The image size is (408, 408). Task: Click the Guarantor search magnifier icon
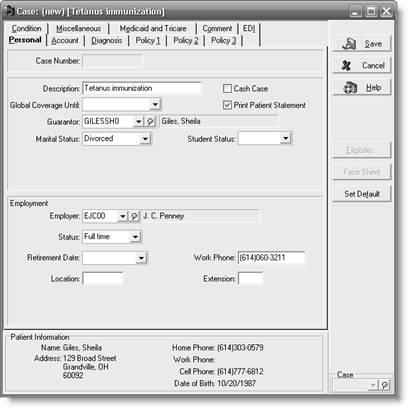(x=150, y=122)
